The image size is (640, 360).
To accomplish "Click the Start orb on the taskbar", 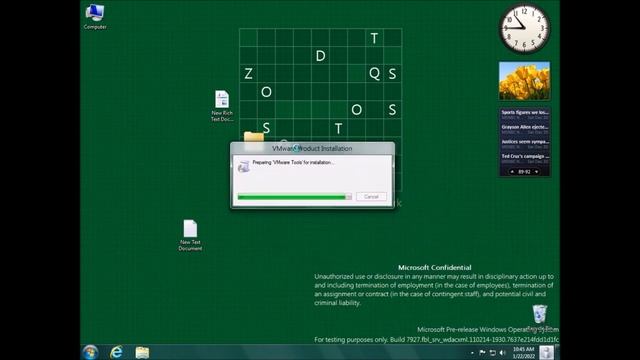I will 90,352.
